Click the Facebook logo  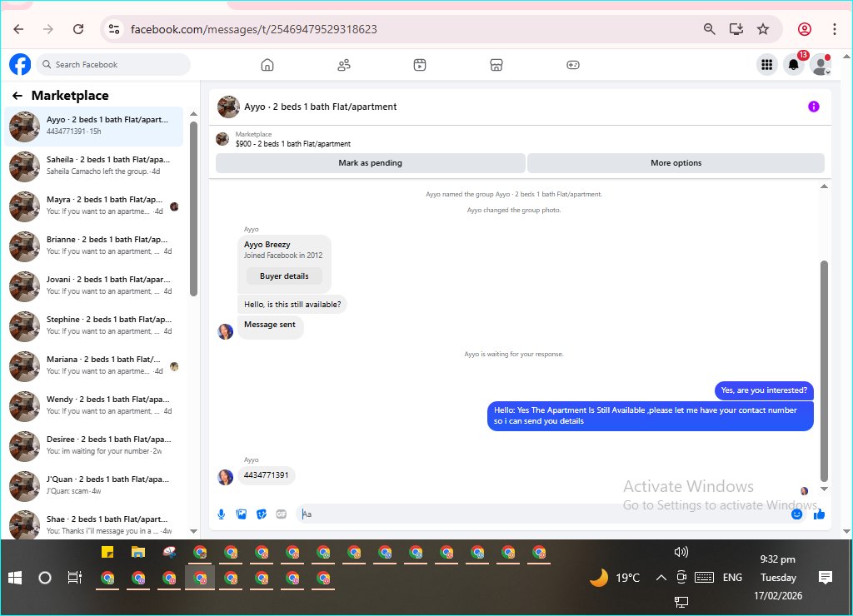[x=20, y=64]
